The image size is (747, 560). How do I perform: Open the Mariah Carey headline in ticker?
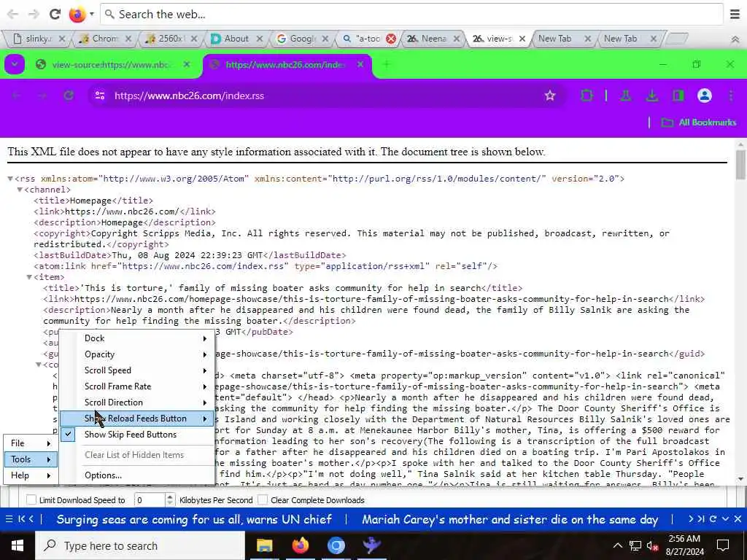[510, 519]
